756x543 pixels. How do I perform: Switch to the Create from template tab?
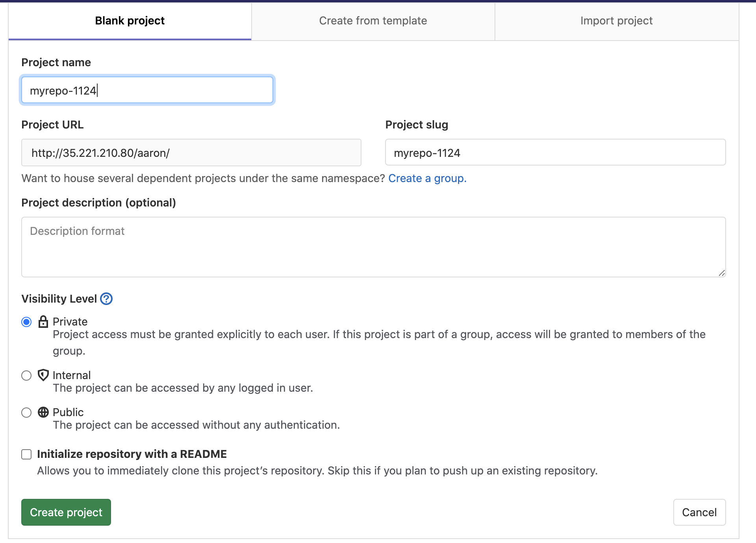point(373,20)
